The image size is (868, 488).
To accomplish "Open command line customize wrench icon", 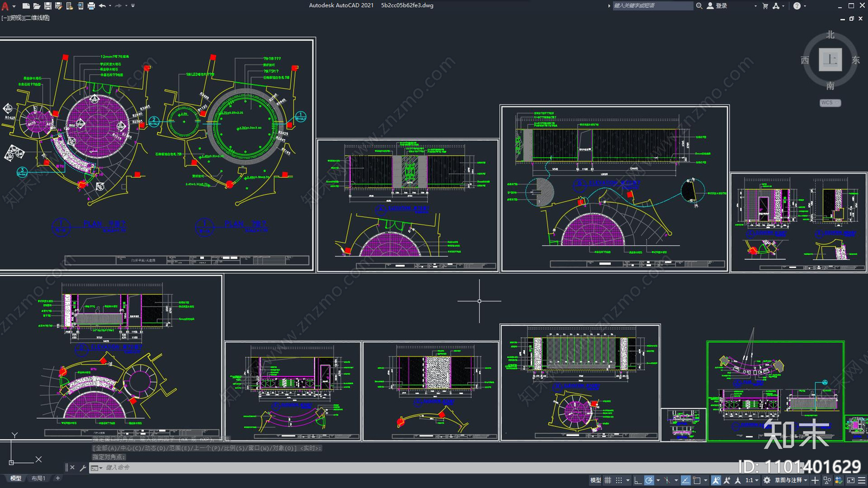I will click(x=82, y=467).
